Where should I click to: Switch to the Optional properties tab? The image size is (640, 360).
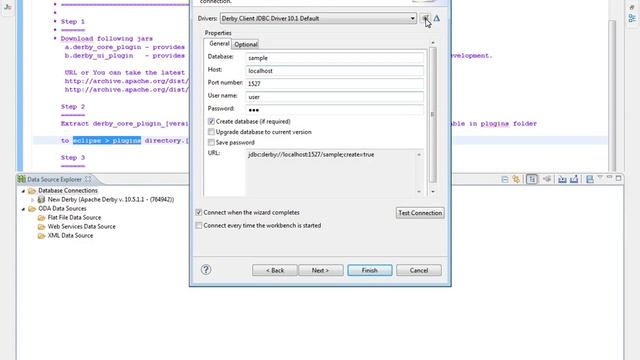click(246, 44)
